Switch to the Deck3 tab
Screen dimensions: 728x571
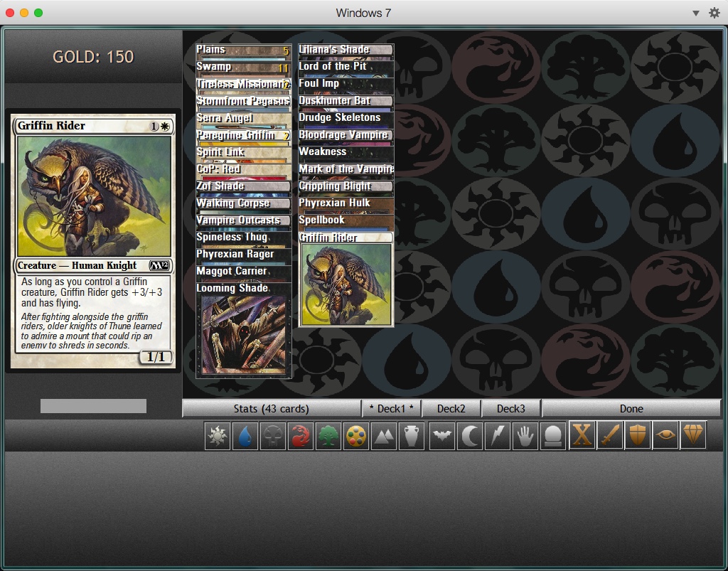pyautogui.click(x=510, y=408)
